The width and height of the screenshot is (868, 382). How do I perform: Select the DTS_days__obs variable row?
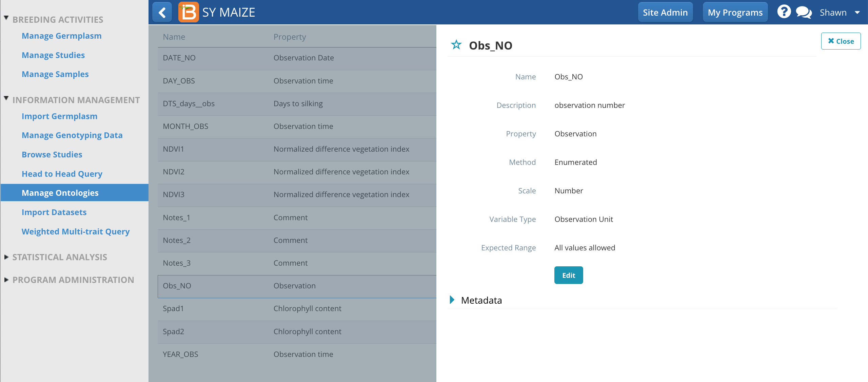297,104
